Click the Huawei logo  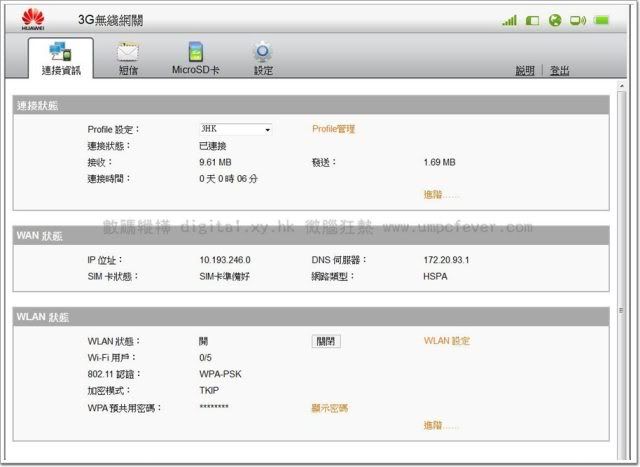click(33, 19)
